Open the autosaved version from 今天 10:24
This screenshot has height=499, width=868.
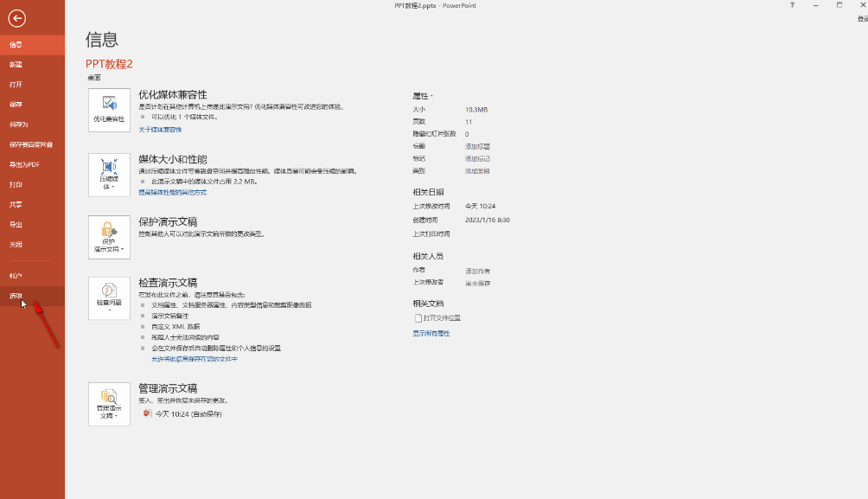tap(187, 414)
